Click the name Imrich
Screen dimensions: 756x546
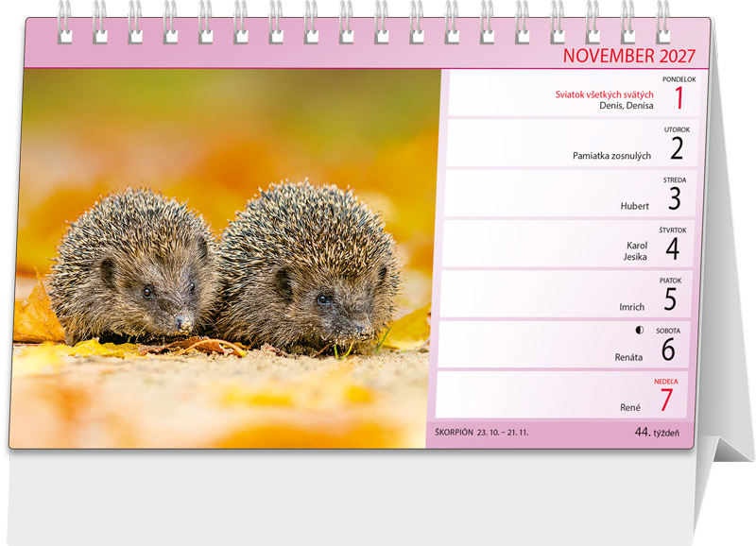(631, 307)
